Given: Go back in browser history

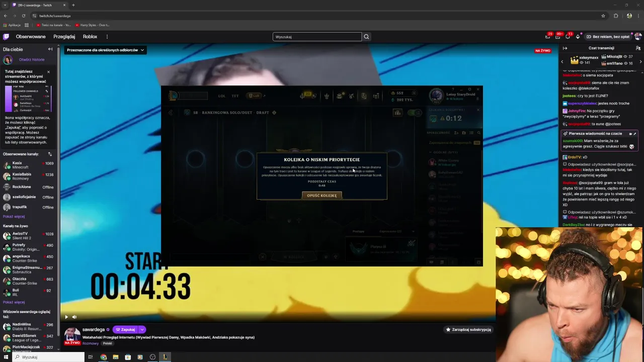Looking at the screenshot, I should (6, 16).
